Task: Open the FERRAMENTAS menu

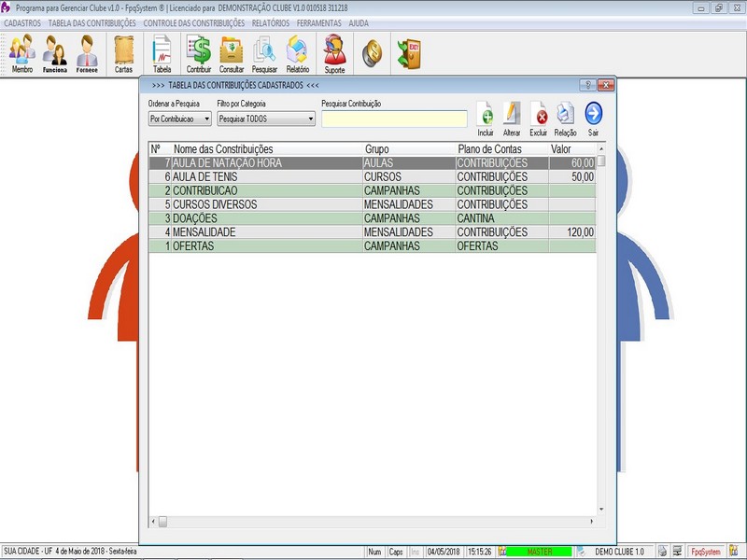Action: coord(319,22)
